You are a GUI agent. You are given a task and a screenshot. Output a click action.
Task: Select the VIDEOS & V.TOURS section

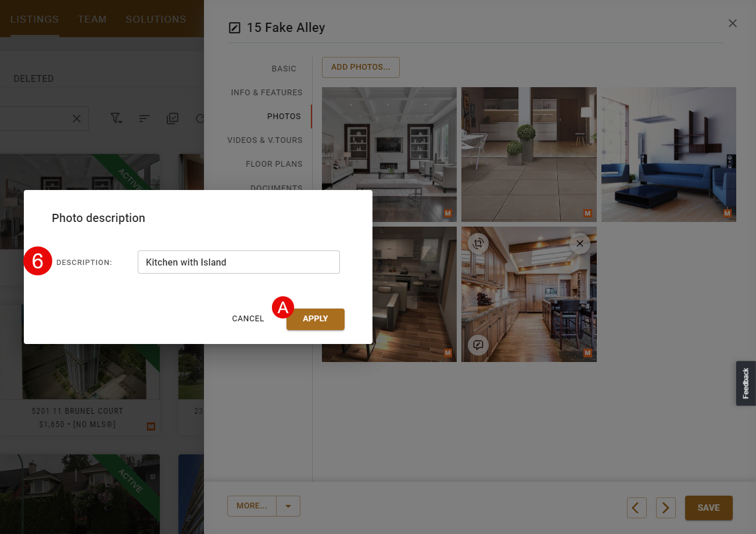265,140
